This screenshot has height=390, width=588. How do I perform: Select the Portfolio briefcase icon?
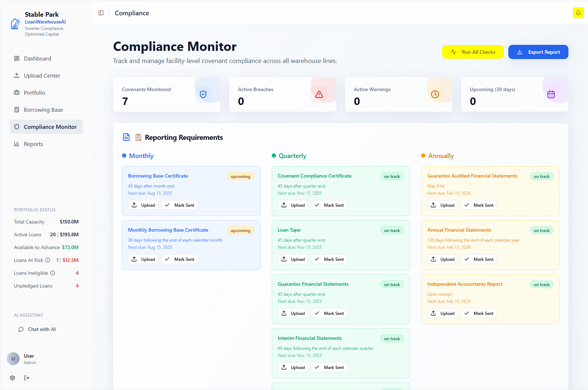[17, 93]
